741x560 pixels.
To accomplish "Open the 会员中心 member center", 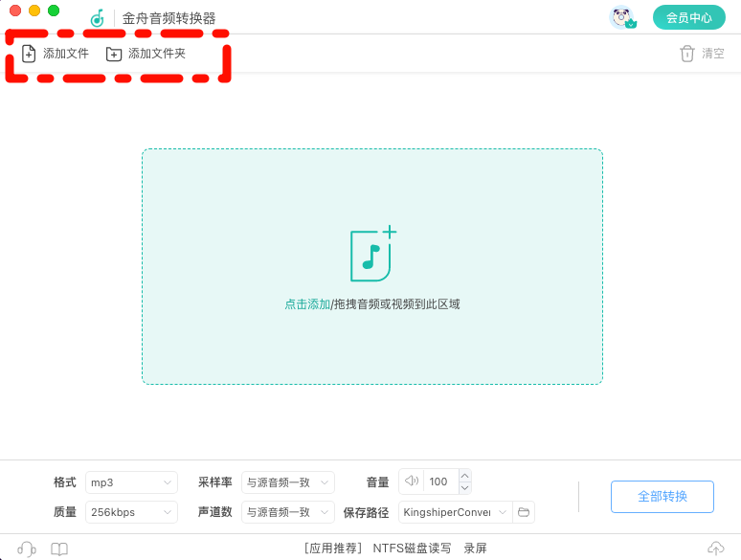I will (688, 17).
